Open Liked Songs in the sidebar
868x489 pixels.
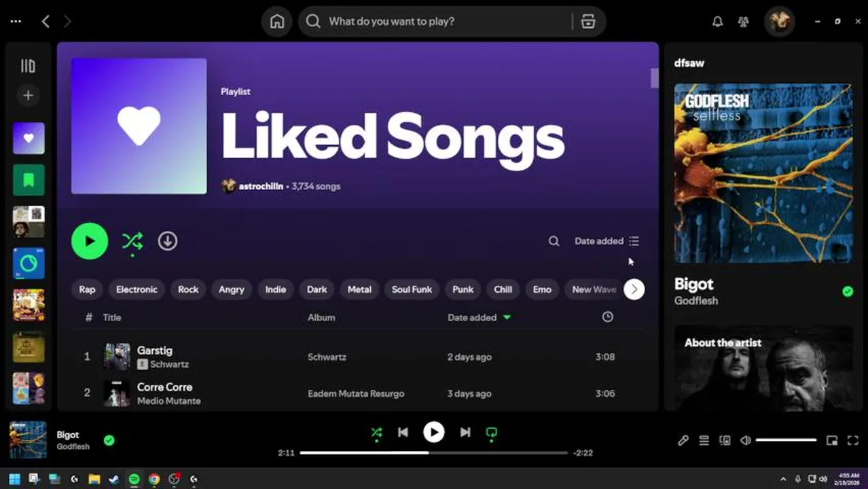[29, 139]
